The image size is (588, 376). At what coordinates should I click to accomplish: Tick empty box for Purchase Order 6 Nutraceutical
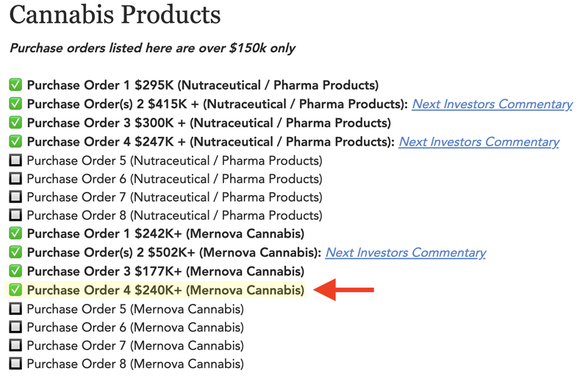pyautogui.click(x=15, y=178)
